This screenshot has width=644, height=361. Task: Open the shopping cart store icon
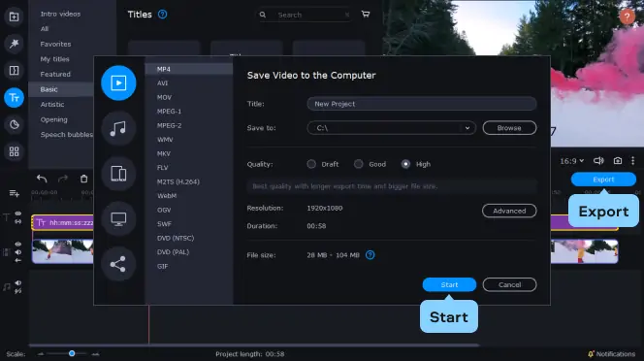[x=366, y=15]
